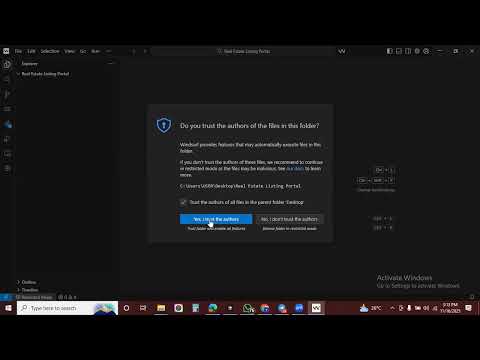480x360 pixels.
Task: Toggle bottom panel layout icon
Action: click(x=399, y=51)
